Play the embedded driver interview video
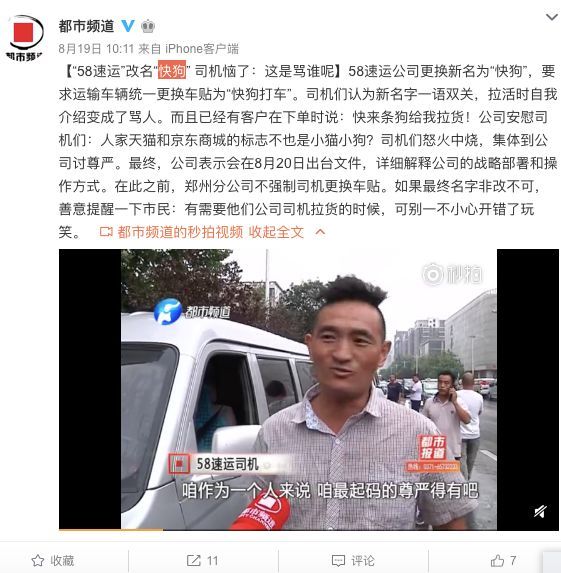The image size is (561, 573). (x=309, y=389)
